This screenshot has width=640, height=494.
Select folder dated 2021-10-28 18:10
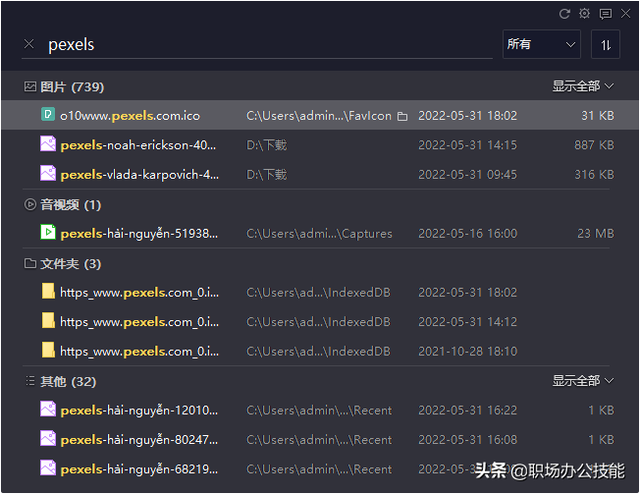[x=320, y=351]
